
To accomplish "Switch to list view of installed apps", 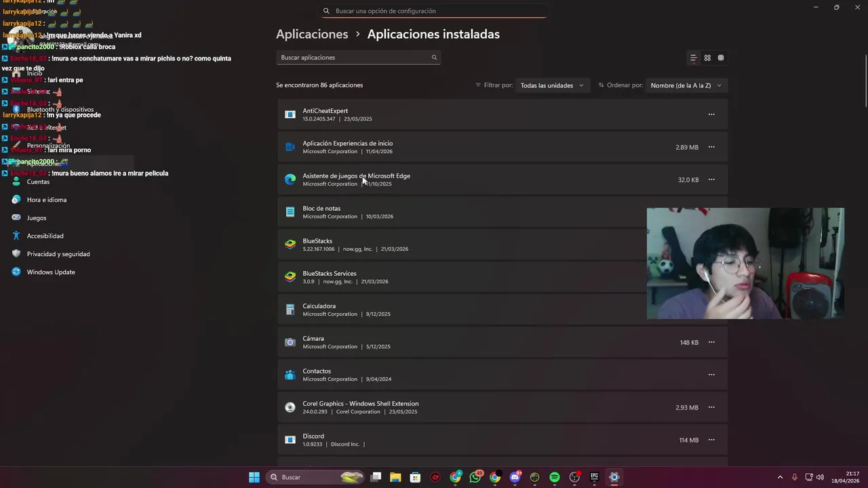I will pyautogui.click(x=693, y=58).
